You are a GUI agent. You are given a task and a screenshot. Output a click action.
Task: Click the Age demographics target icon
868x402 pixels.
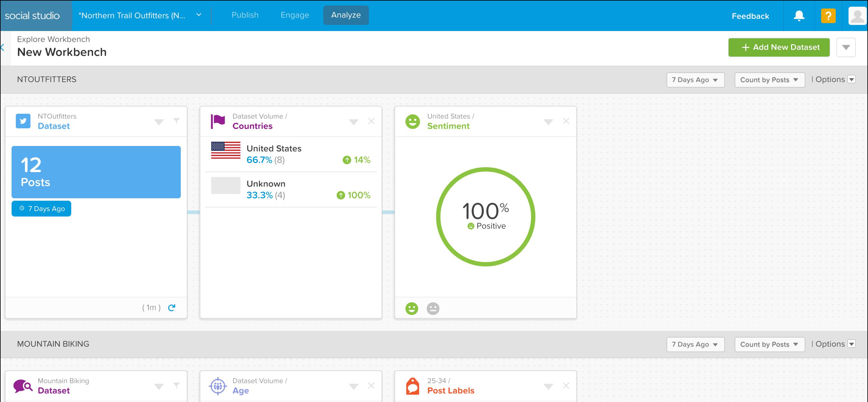[218, 386]
